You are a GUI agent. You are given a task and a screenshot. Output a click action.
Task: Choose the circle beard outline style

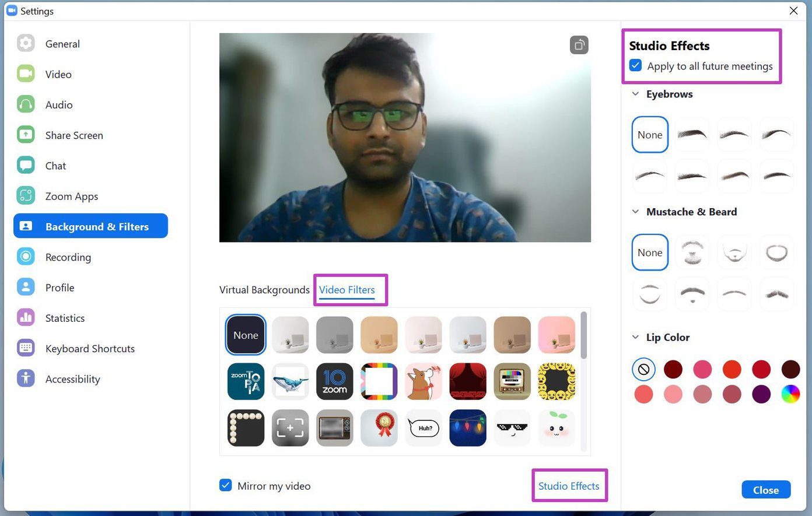pos(776,252)
